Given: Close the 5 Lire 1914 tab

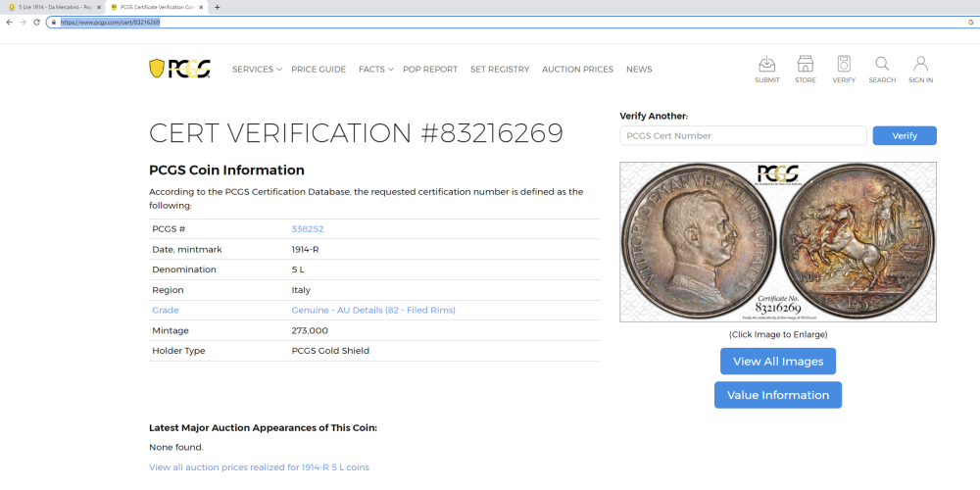Looking at the screenshot, I should tap(99, 7).
